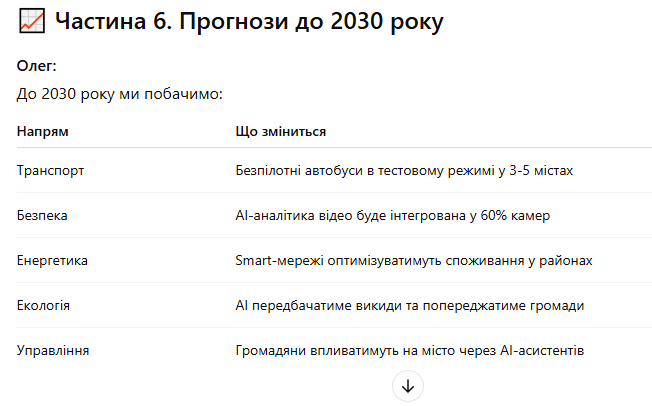Click the 'Smart-мережі оптимізуватимуть споживання' cell

[414, 260]
